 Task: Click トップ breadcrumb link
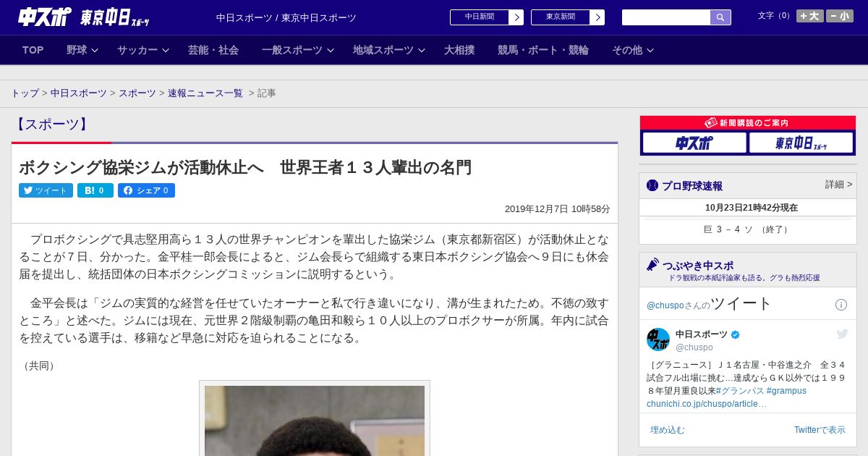point(25,93)
